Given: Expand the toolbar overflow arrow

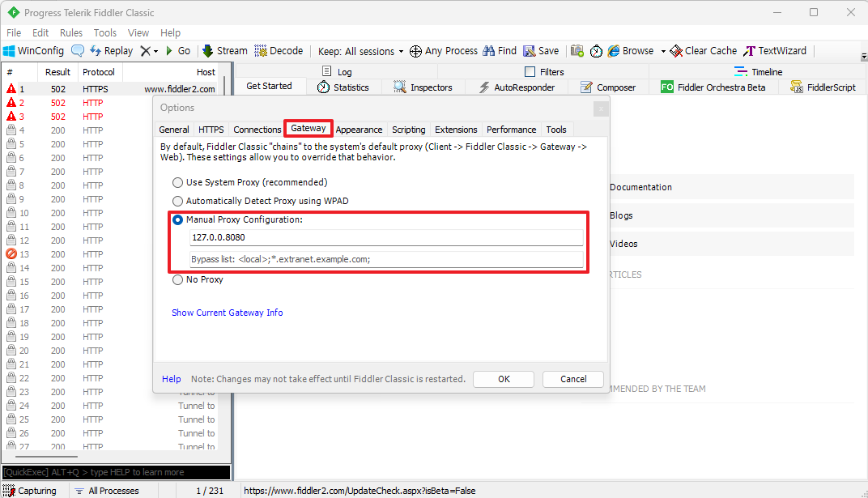Looking at the screenshot, I should point(864,57).
